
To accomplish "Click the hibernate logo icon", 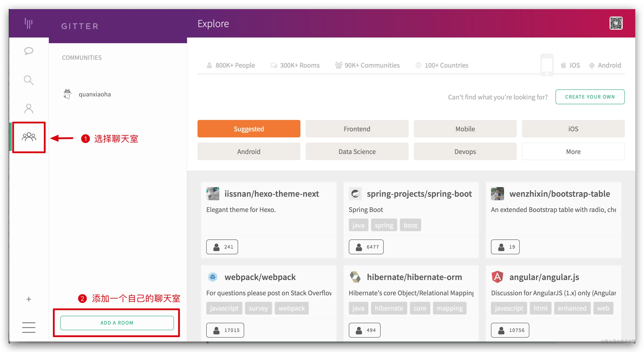I will pos(355,277).
